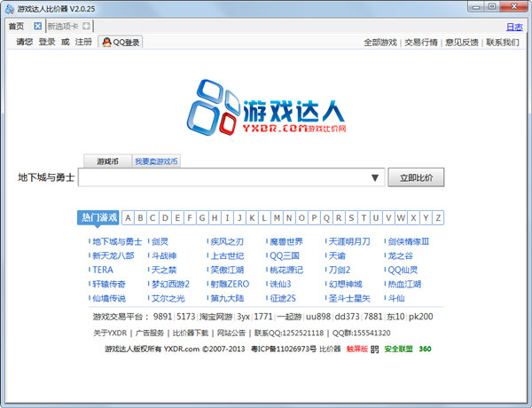
Task: Select game 天涯明月刀
Action: (x=349, y=241)
